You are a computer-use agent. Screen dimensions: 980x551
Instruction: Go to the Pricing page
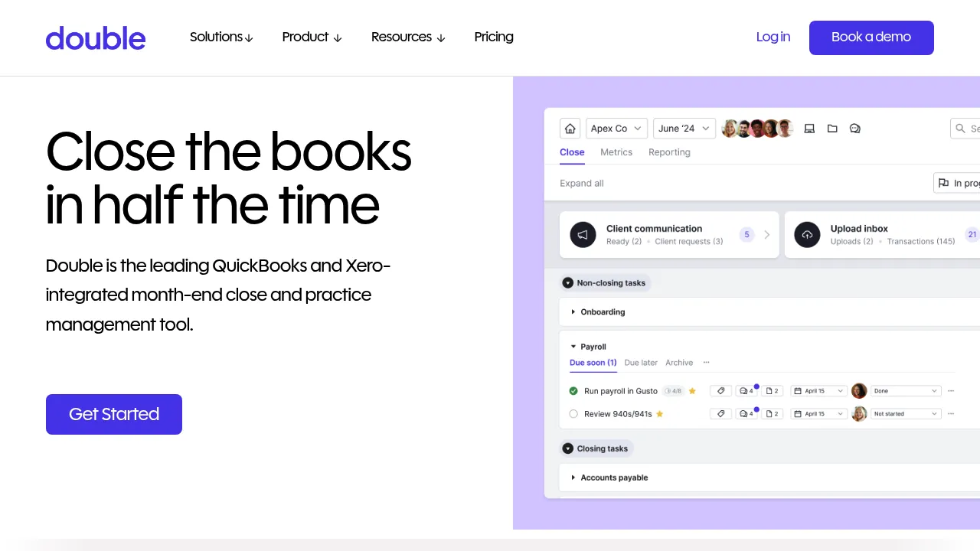pyautogui.click(x=494, y=37)
